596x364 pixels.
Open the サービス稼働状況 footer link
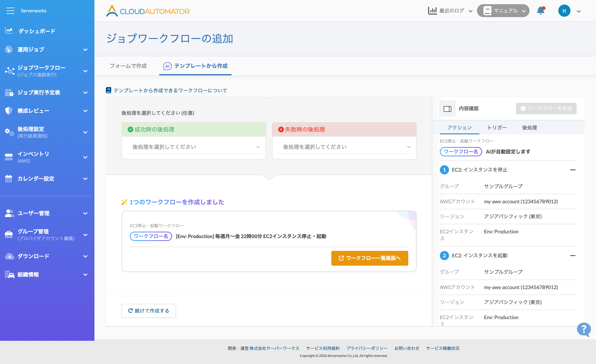pyautogui.click(x=443, y=348)
